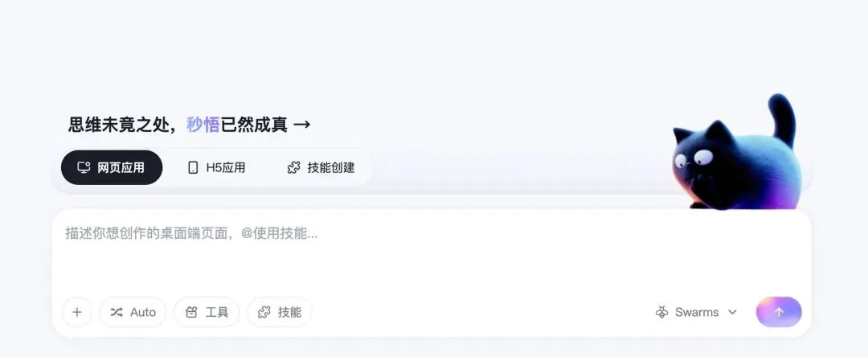
Task: Open the 工具 tools button
Action: 207,312
